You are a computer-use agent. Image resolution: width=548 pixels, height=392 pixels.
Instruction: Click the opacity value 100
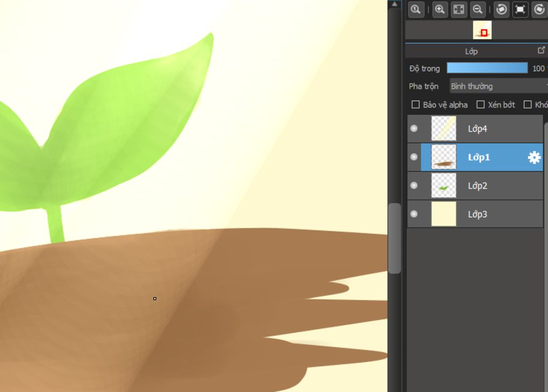(538, 68)
